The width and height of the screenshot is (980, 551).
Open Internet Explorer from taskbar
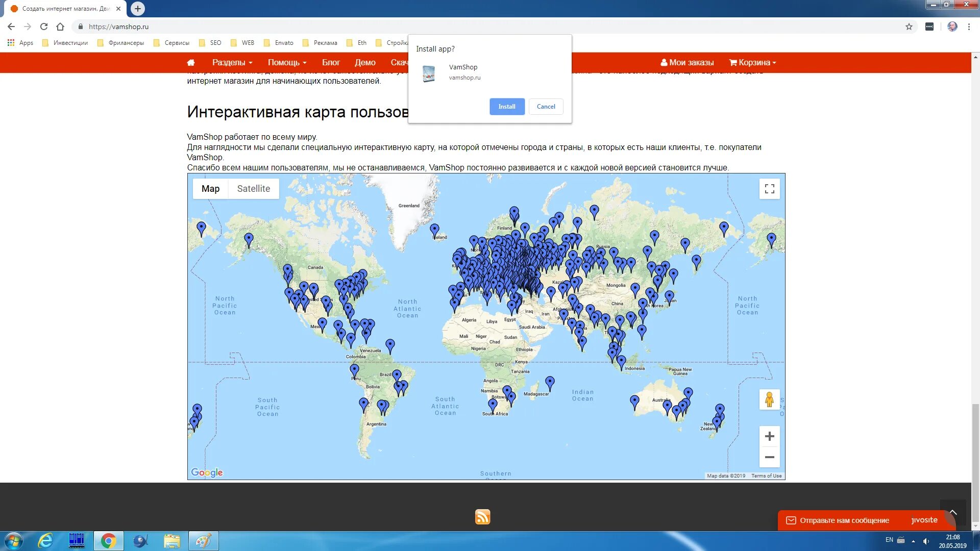coord(46,540)
